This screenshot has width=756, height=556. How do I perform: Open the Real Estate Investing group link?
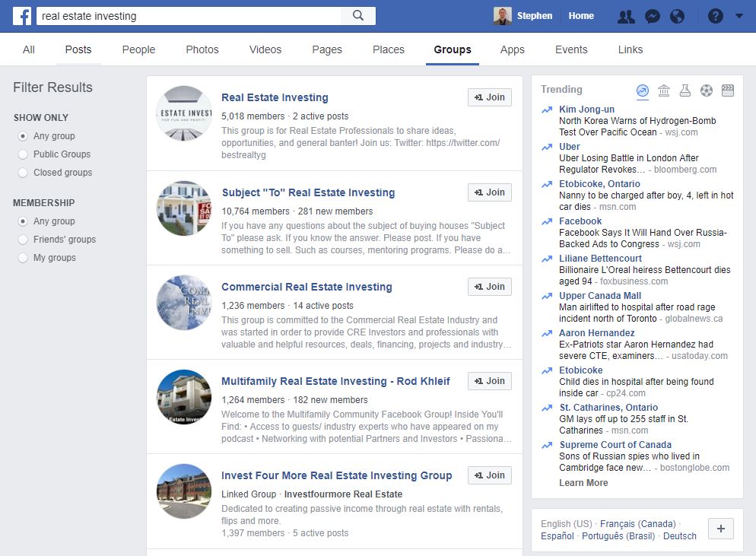point(275,97)
